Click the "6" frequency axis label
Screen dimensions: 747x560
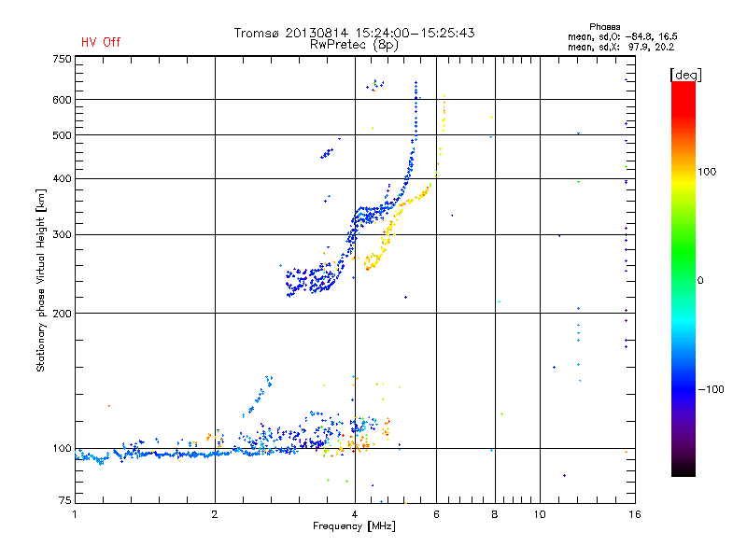pyautogui.click(x=436, y=514)
